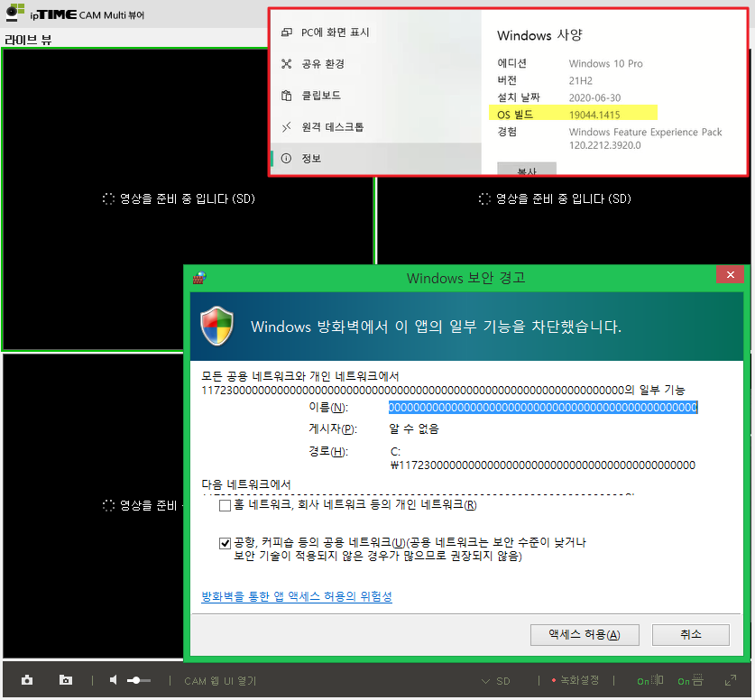Click the version value 21H2
755x700 pixels.
[581, 80]
